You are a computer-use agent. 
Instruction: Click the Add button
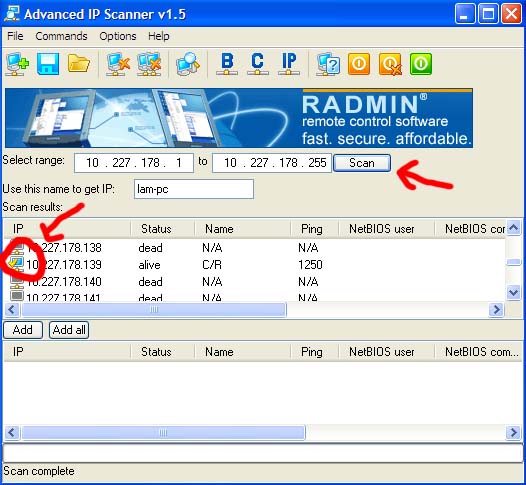[x=23, y=330]
